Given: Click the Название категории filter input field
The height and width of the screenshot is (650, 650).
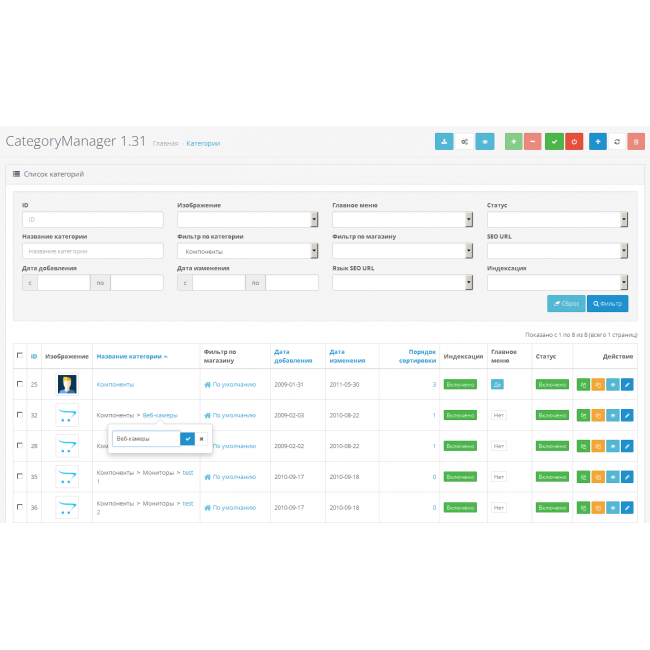Looking at the screenshot, I should 92,251.
